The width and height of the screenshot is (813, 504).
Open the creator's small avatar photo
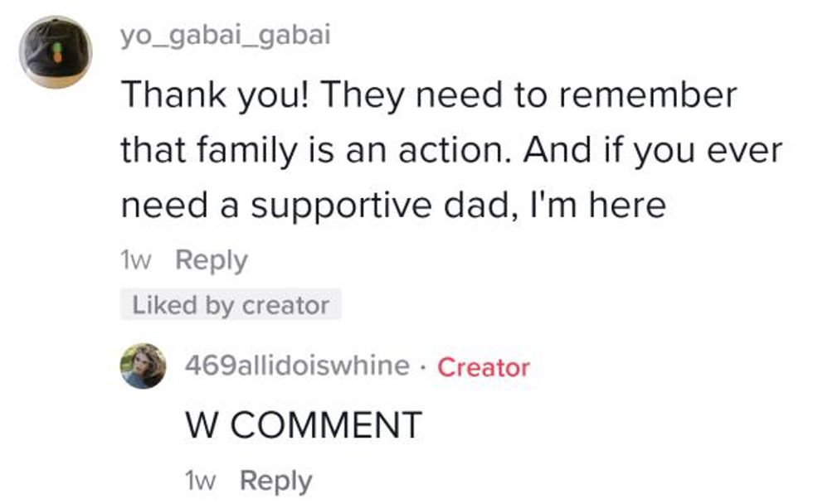(141, 366)
